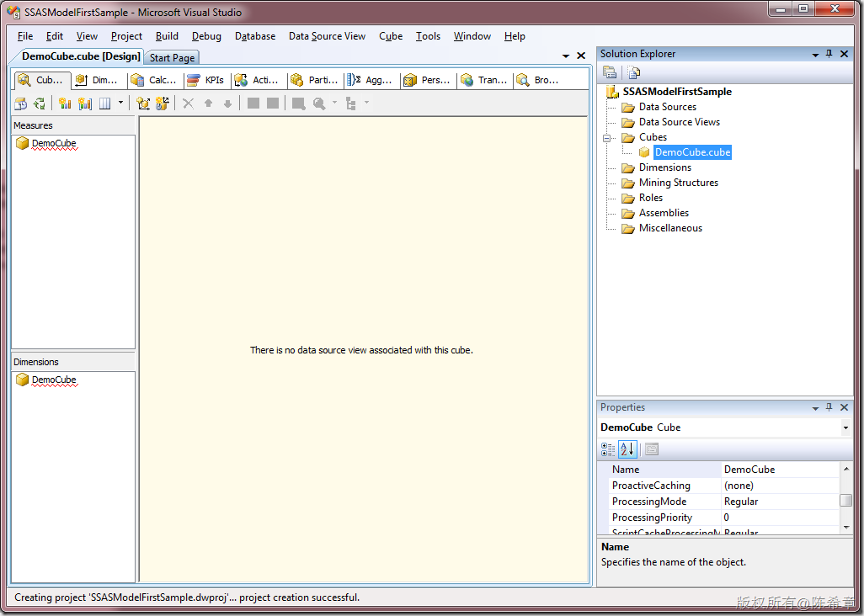Open the Help menu

[514, 36]
